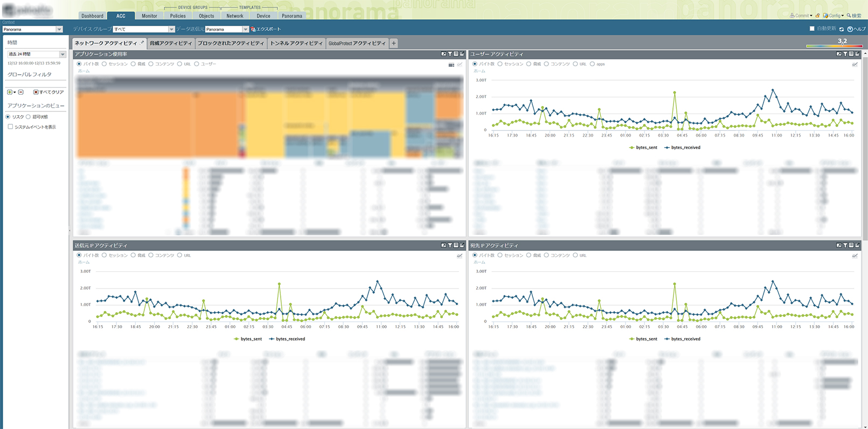Click the lock icon beside Commit
The height and width of the screenshot is (429, 868).
tap(817, 16)
